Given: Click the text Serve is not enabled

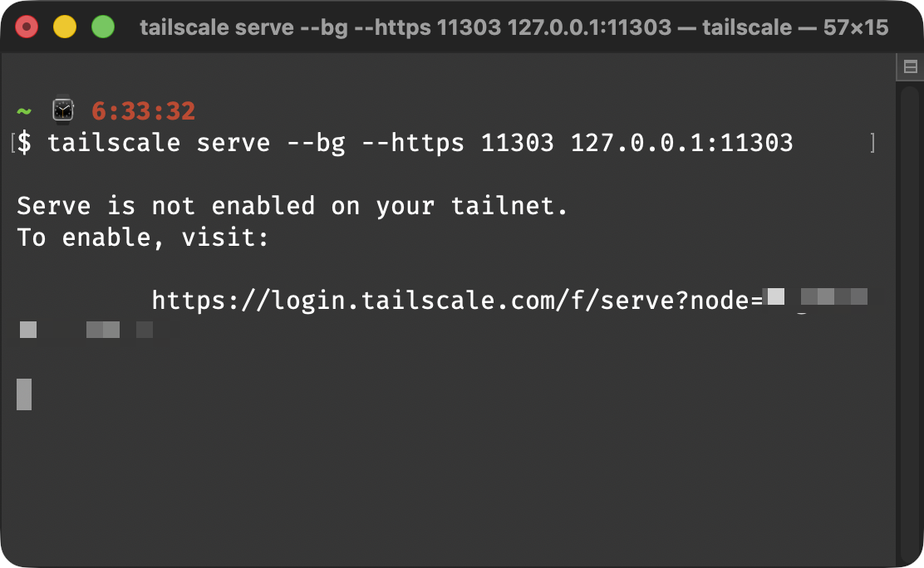Looking at the screenshot, I should click(166, 205).
